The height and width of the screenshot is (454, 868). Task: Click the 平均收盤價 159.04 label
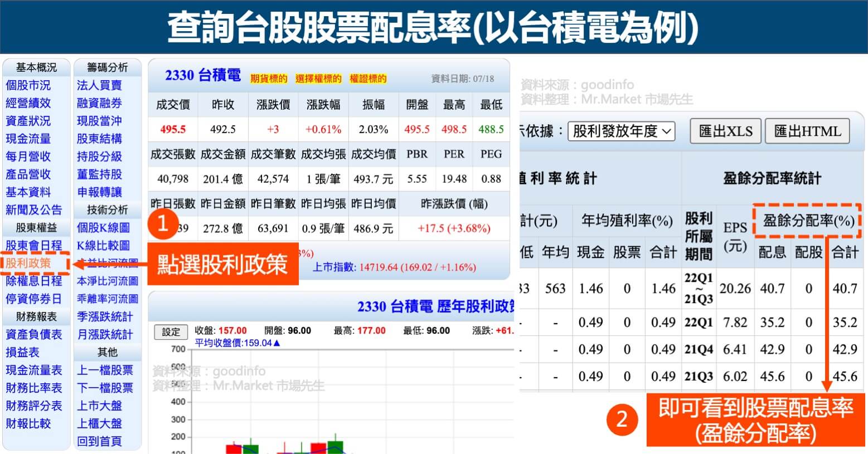click(x=237, y=343)
